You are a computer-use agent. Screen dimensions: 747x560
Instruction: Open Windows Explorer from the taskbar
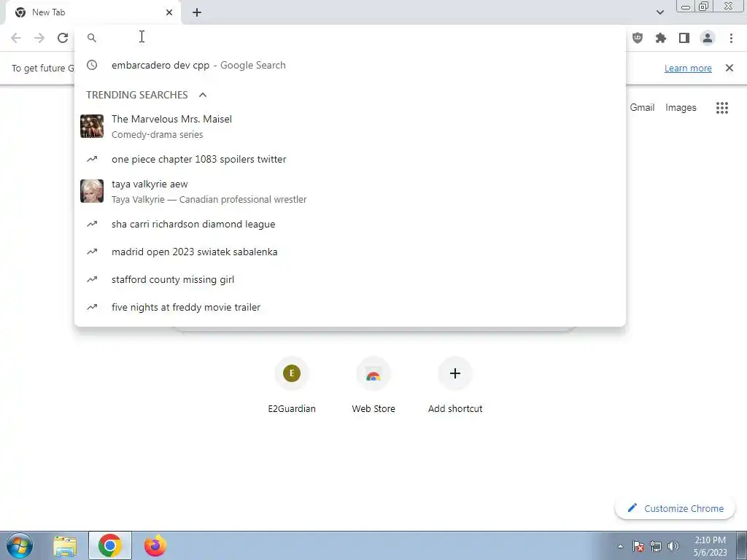click(65, 546)
